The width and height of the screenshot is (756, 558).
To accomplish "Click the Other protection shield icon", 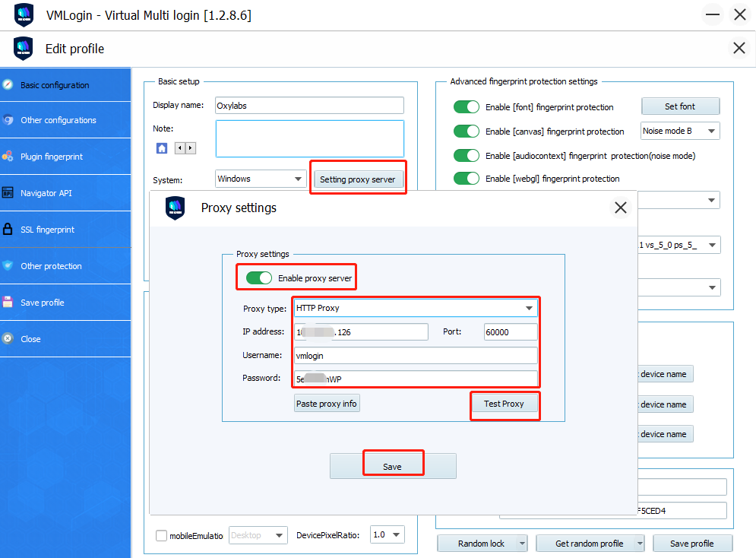I will pyautogui.click(x=8, y=266).
